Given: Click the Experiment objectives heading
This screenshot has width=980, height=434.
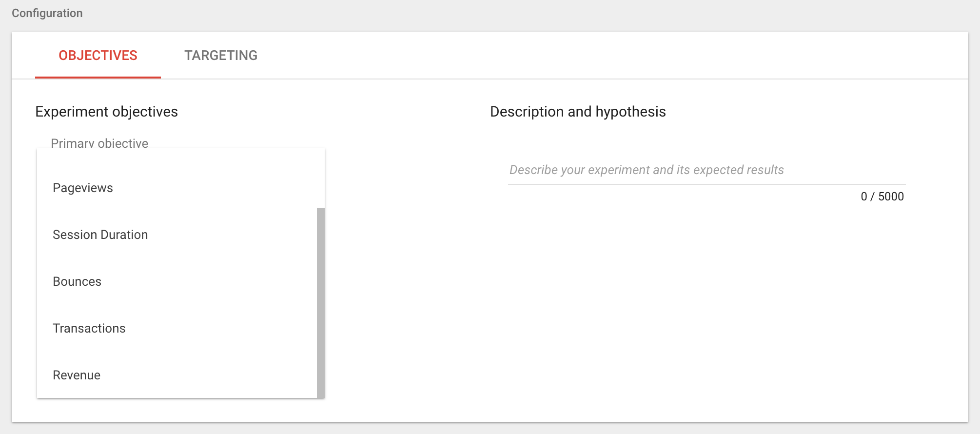Looking at the screenshot, I should click(106, 112).
